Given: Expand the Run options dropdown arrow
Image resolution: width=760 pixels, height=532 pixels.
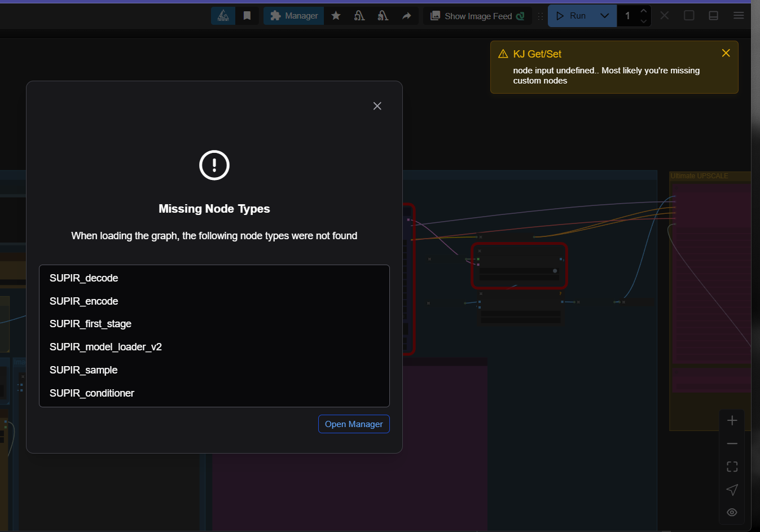Looking at the screenshot, I should (x=604, y=16).
